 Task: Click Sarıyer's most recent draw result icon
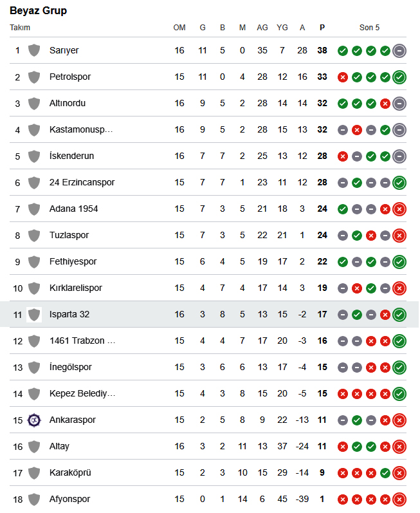pos(399,51)
